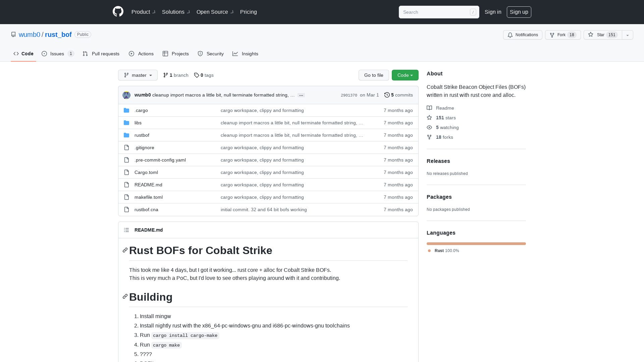Viewport: 644px width, 362px height.
Task: Click the rustbof.cna file icon
Action: point(126,209)
